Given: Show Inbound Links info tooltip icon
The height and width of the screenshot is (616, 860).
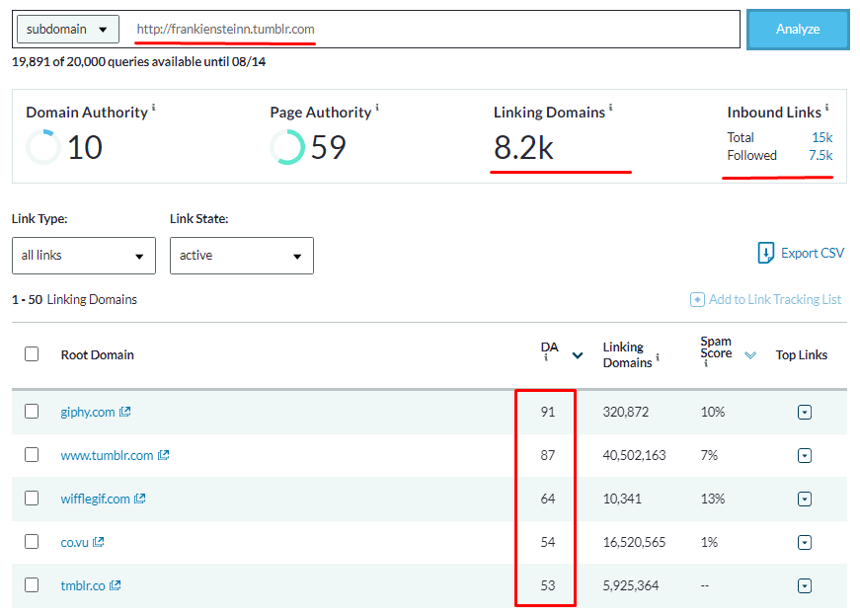Looking at the screenshot, I should coord(826,107).
